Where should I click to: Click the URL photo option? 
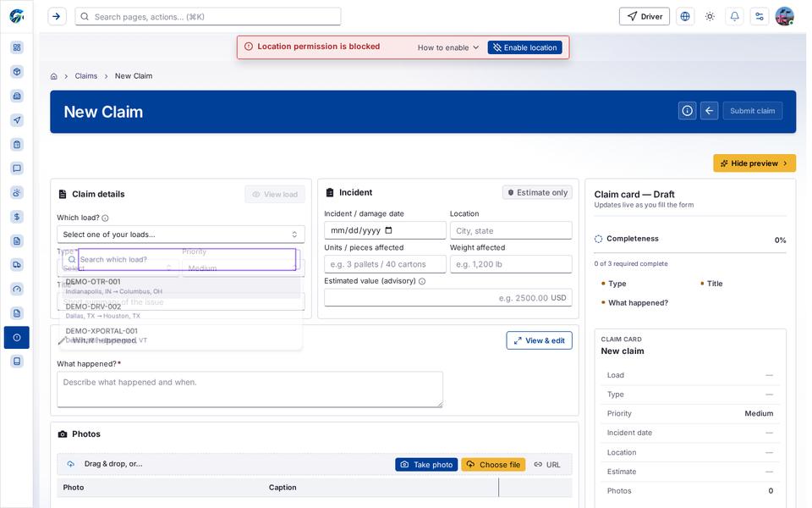548,465
